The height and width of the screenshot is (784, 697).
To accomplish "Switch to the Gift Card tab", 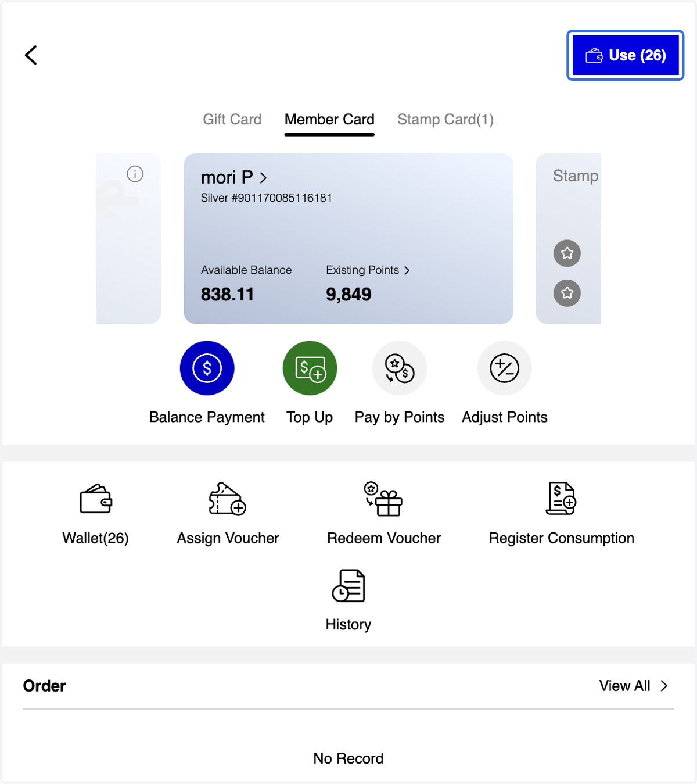I will [x=232, y=119].
